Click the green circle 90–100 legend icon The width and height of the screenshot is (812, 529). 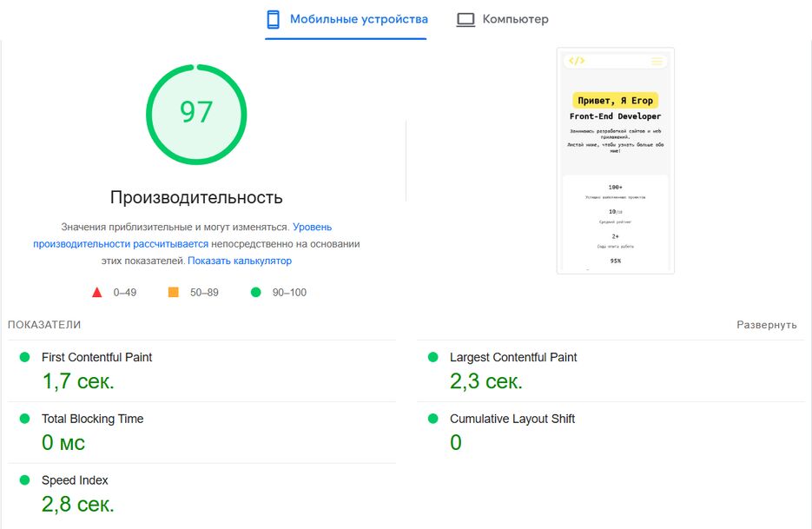click(x=255, y=293)
